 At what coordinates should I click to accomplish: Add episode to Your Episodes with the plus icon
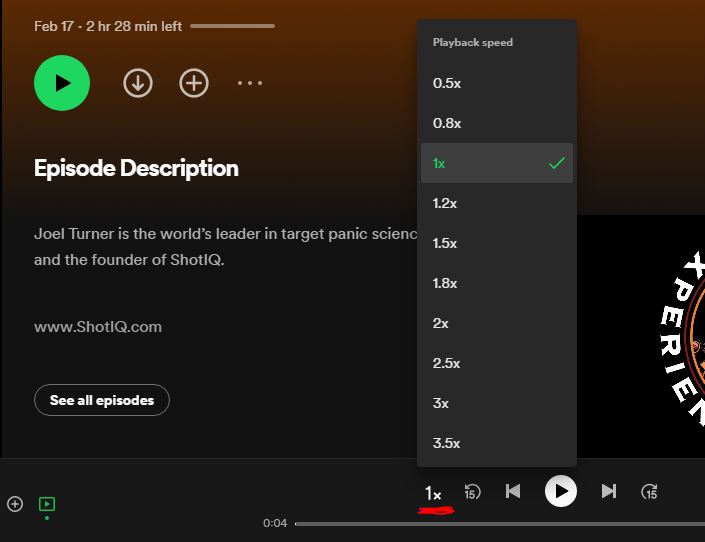click(194, 83)
